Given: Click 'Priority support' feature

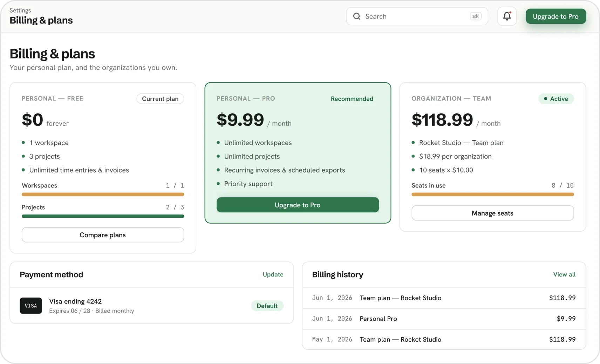Looking at the screenshot, I should pos(248,184).
